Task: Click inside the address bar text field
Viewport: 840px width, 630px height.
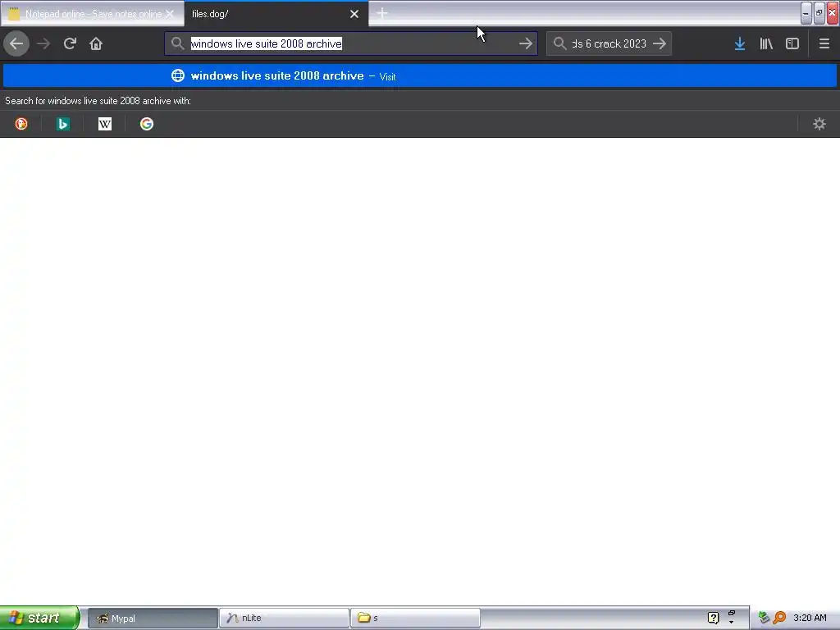Action: click(x=351, y=43)
